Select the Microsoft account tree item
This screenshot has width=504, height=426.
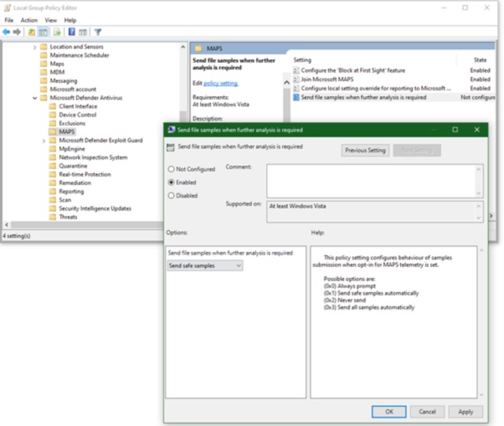coord(73,90)
